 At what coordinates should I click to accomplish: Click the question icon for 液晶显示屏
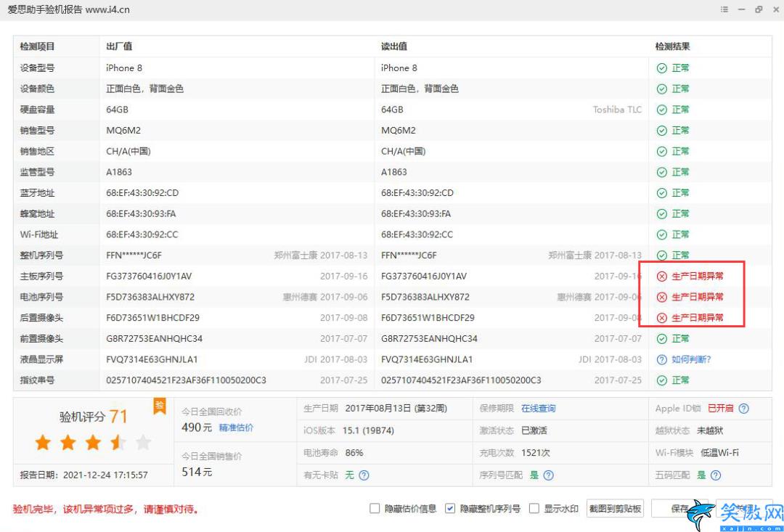pos(662,359)
